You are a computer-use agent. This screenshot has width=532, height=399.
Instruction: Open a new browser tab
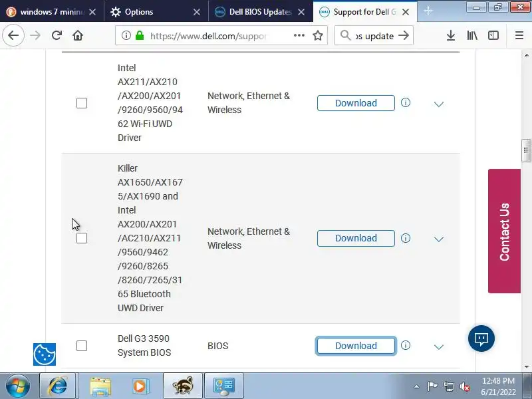428,11
